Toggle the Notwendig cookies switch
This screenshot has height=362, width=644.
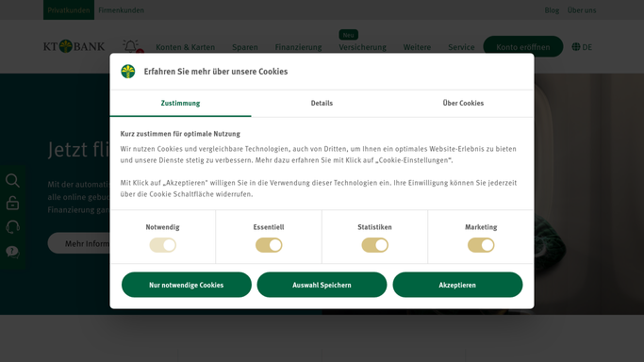click(x=162, y=245)
